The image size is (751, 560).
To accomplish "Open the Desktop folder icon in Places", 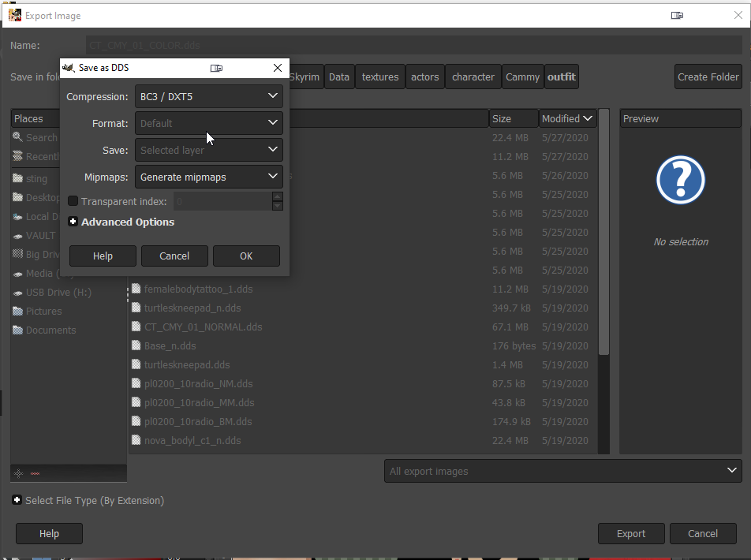I will pyautogui.click(x=17, y=197).
